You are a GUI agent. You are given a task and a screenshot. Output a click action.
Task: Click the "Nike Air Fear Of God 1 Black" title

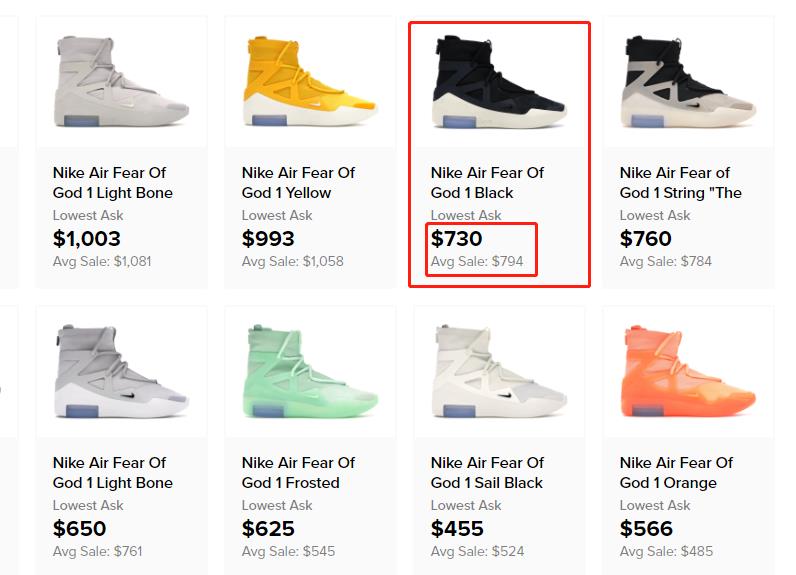[487, 183]
